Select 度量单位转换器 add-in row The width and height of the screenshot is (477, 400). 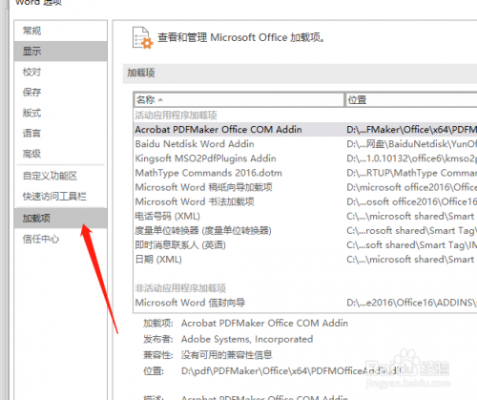305,230
